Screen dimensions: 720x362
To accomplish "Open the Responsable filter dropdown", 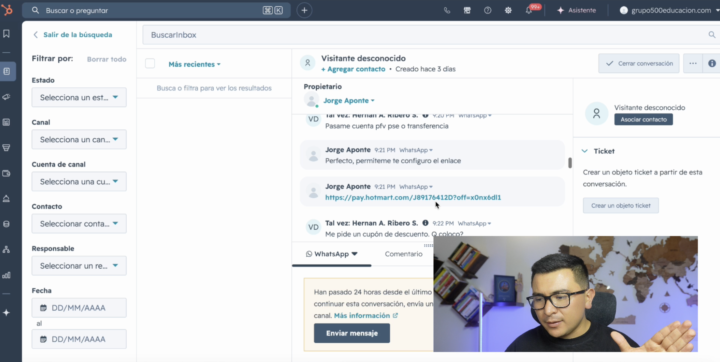I will point(79,266).
